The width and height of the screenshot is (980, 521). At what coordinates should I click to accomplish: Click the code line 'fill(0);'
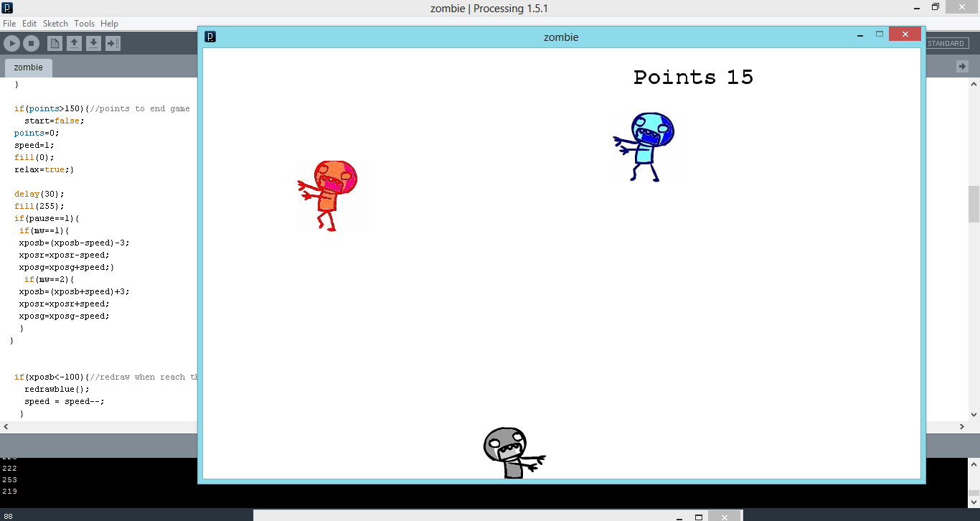[x=34, y=157]
